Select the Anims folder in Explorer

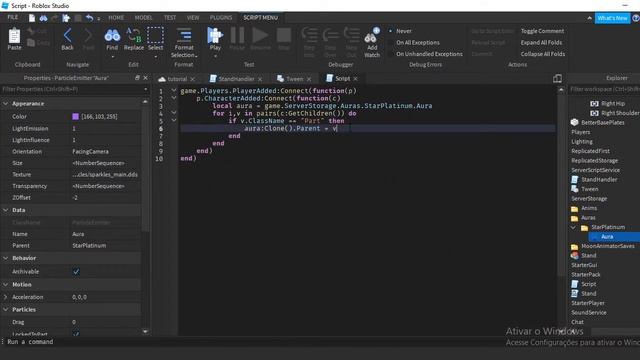point(589,208)
